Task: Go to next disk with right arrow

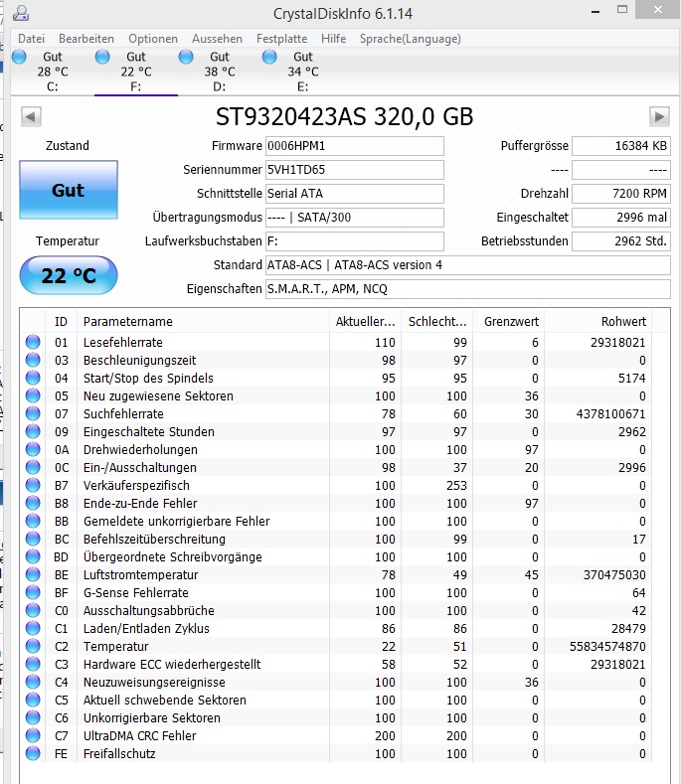Action: tap(659, 116)
